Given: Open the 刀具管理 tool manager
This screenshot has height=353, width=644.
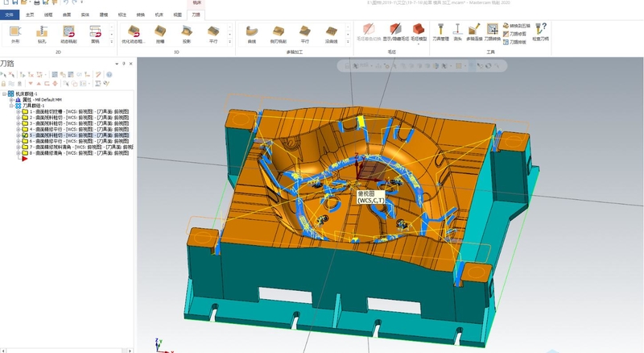Looking at the screenshot, I should (x=440, y=32).
